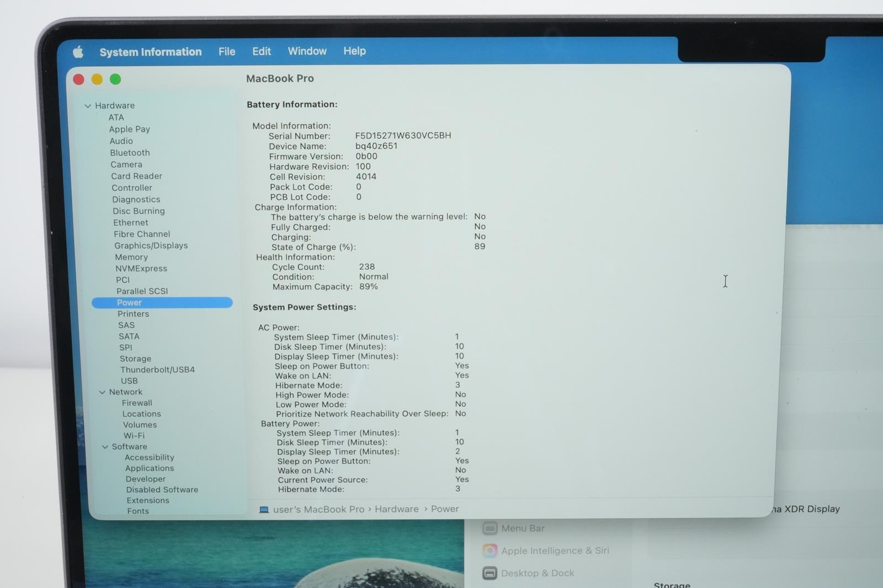The height and width of the screenshot is (588, 883).
Task: Click the laptop icon in the path bar
Action: pos(264,510)
